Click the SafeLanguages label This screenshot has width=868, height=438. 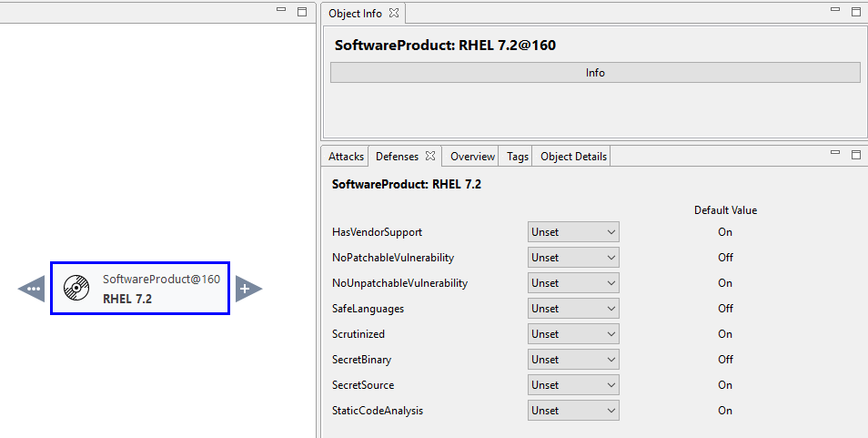pyautogui.click(x=368, y=309)
